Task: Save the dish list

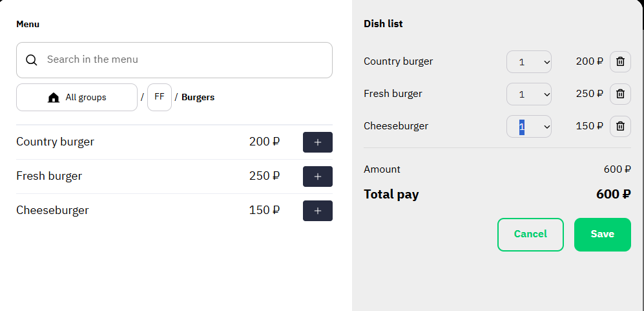Action: pos(603,235)
